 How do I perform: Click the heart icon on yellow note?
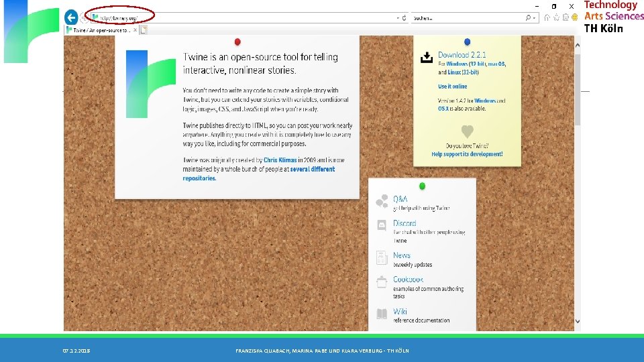pos(468,131)
